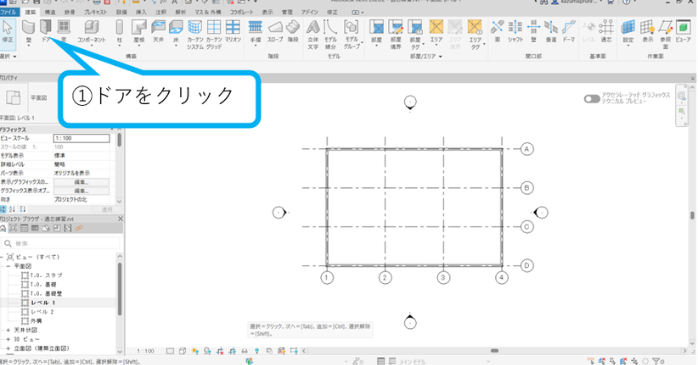Select the Model Text (立体文字) tool
The image size is (698, 365).
(313, 34)
